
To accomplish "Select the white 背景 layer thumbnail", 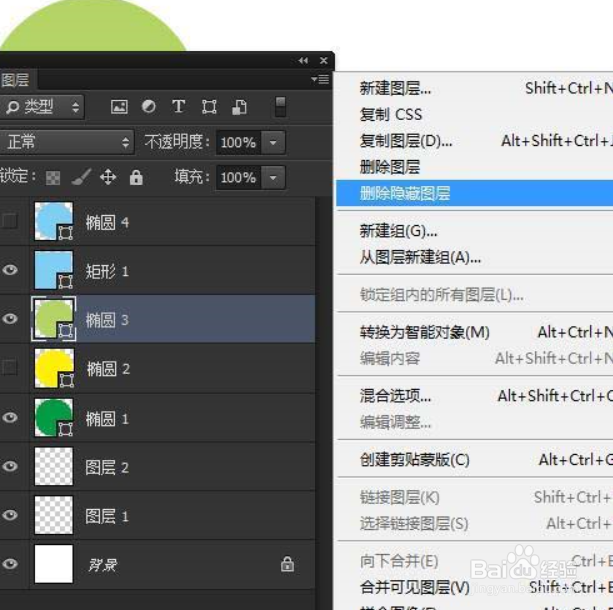I will click(x=54, y=564).
